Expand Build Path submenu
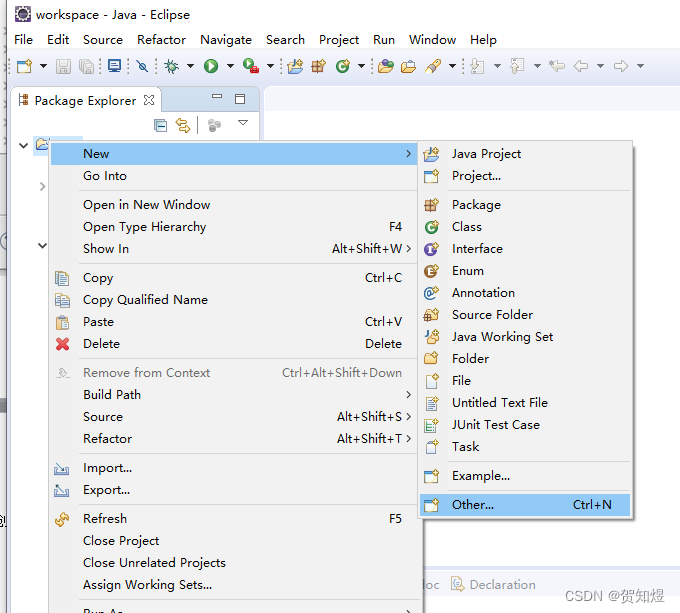The width and height of the screenshot is (680, 613). pyautogui.click(x=234, y=395)
